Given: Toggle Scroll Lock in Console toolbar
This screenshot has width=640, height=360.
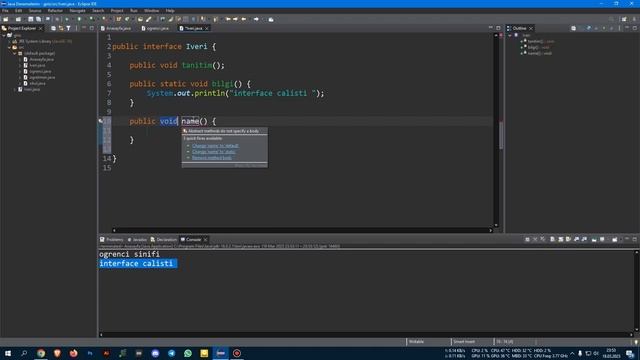Looking at the screenshot, I should (561, 239).
